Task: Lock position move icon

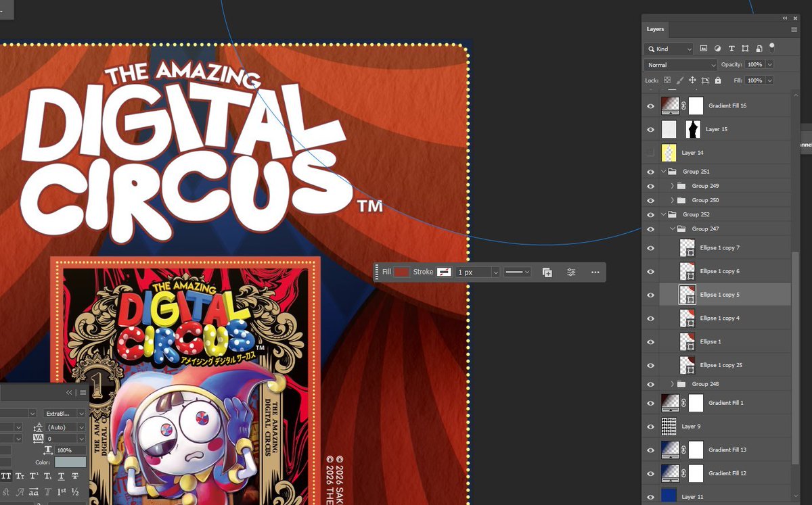Action: [692, 80]
